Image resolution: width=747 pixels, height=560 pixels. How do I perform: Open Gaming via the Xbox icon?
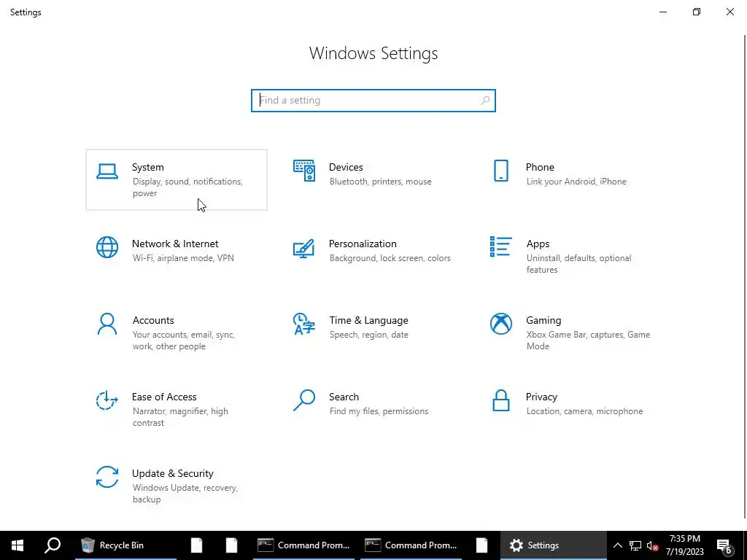pos(500,324)
